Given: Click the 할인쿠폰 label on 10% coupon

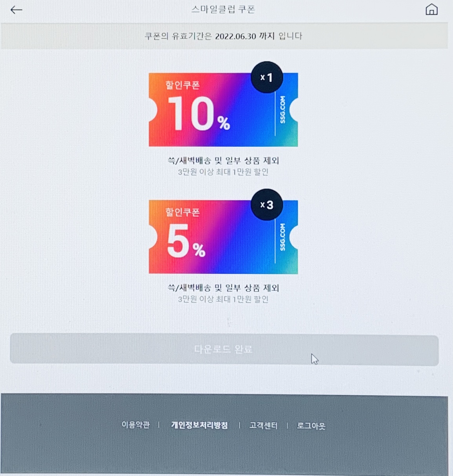Looking at the screenshot, I should (183, 85).
